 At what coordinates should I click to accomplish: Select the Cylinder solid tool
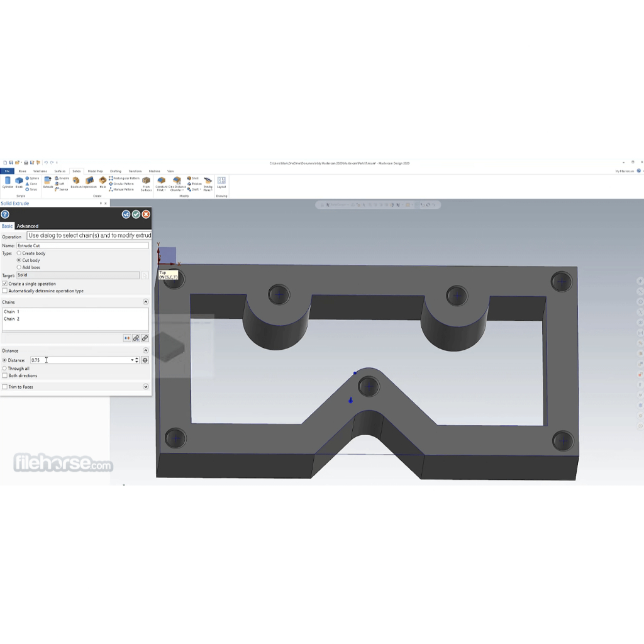(8, 182)
